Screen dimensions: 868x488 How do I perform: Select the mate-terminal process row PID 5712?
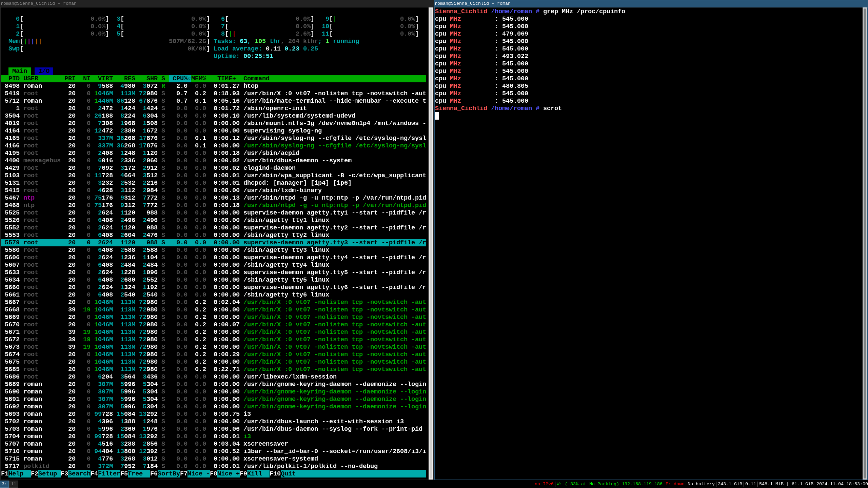coord(214,101)
